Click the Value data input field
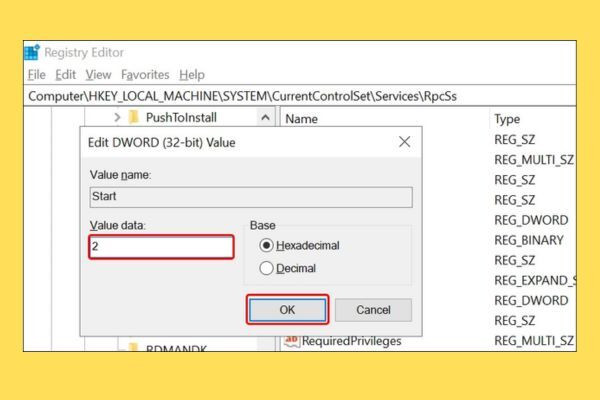 [x=161, y=247]
